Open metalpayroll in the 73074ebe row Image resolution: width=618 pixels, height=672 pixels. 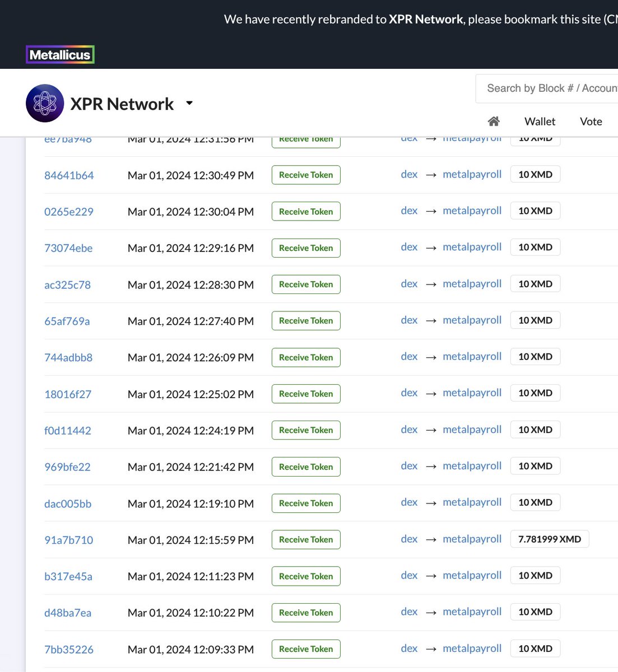click(x=472, y=247)
